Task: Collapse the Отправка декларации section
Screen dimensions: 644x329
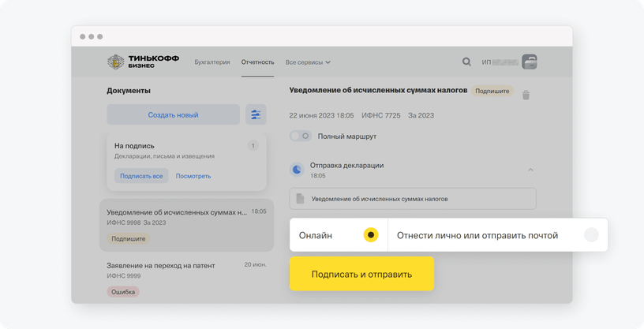Action: [530, 170]
